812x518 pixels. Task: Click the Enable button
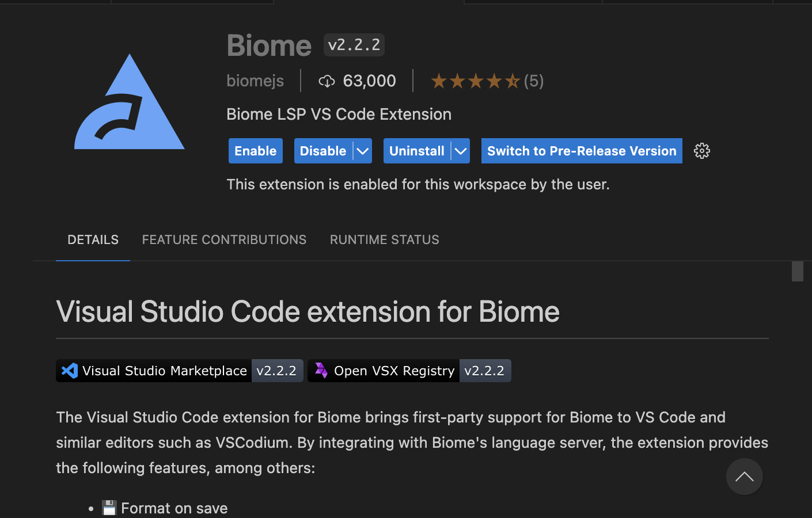click(x=256, y=151)
